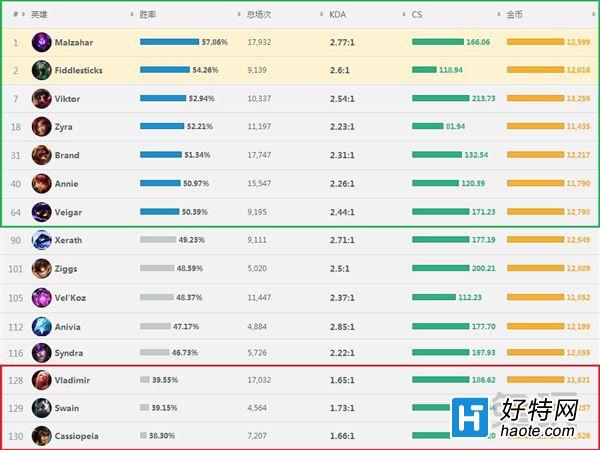
Task: Click the 1.73:1 KDA value
Action: pos(342,408)
